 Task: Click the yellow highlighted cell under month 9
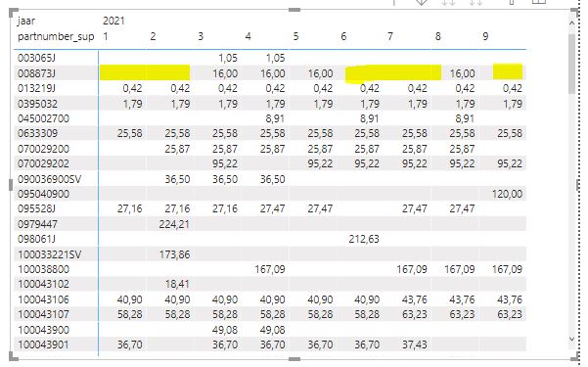508,71
